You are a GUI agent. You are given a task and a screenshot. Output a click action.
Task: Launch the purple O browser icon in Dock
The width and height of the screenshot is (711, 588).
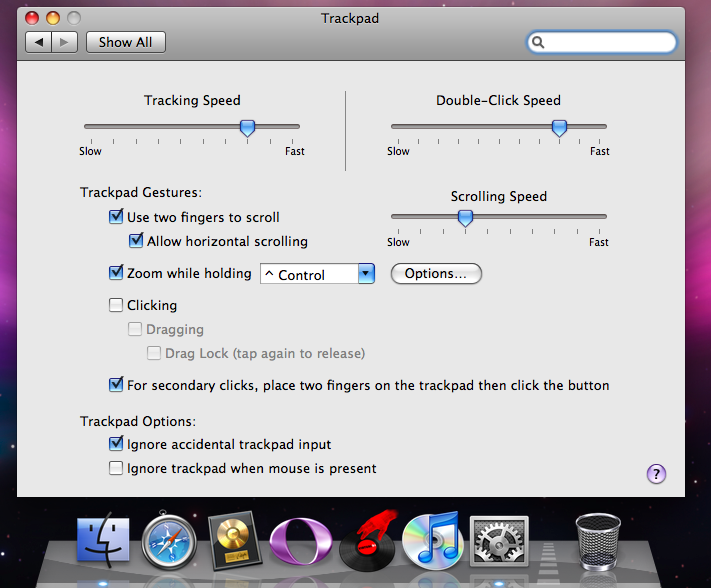[x=300, y=542]
